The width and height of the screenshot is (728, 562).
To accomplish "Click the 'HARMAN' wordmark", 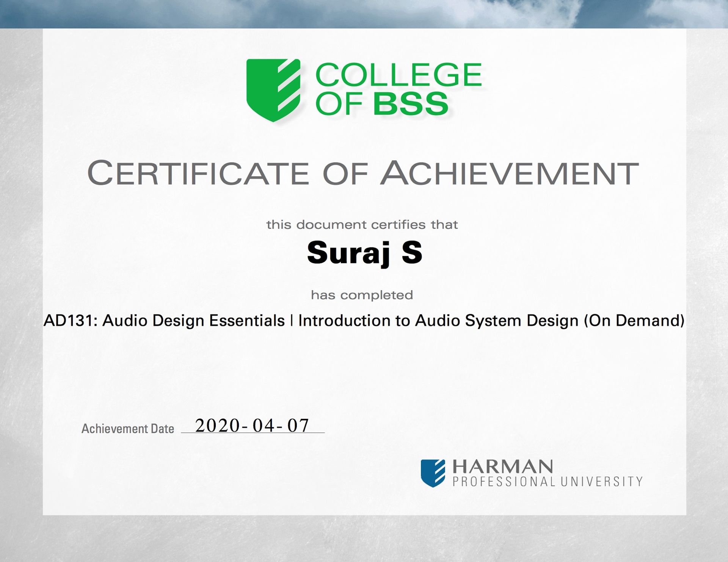I will coord(503,467).
